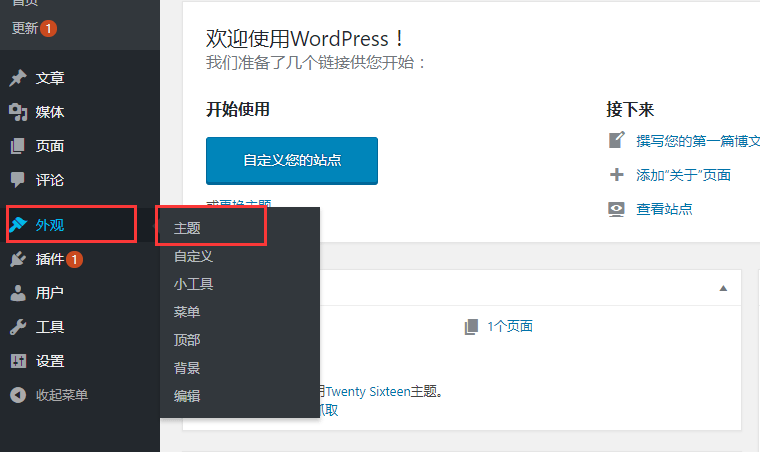Click the paintbrush icon beside 外观

[x=18, y=224]
